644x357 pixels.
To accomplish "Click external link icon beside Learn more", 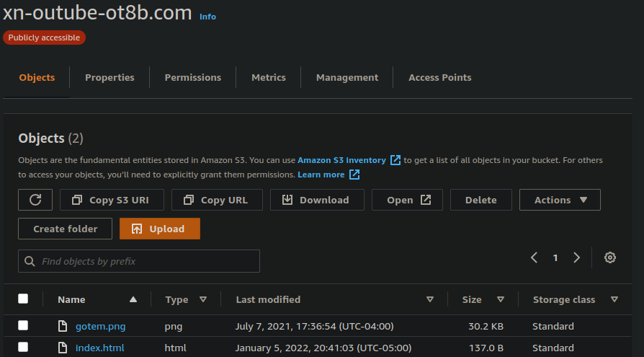I will click(354, 175).
